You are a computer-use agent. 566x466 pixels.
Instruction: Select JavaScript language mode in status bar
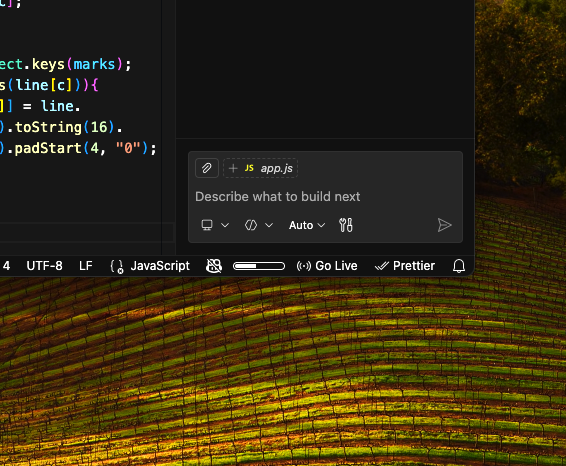coord(160,266)
